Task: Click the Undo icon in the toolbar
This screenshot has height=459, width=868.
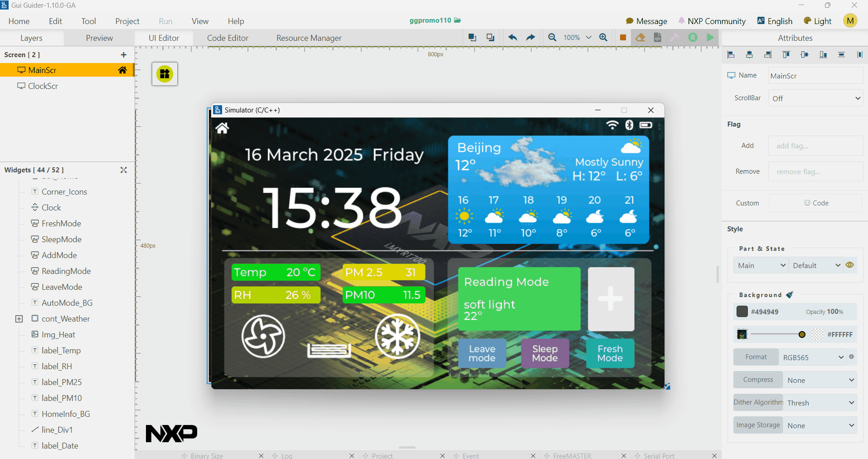Action: point(513,38)
